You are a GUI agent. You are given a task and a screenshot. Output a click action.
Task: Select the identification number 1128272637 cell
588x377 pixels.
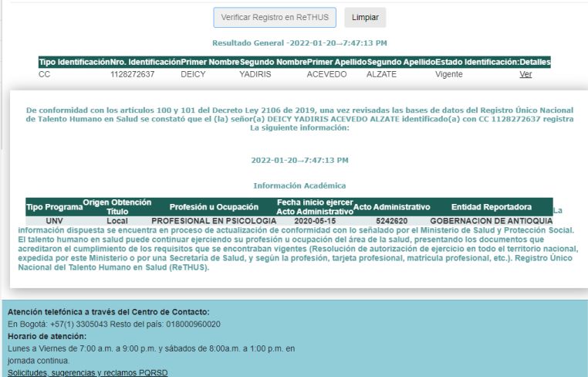[x=133, y=74]
